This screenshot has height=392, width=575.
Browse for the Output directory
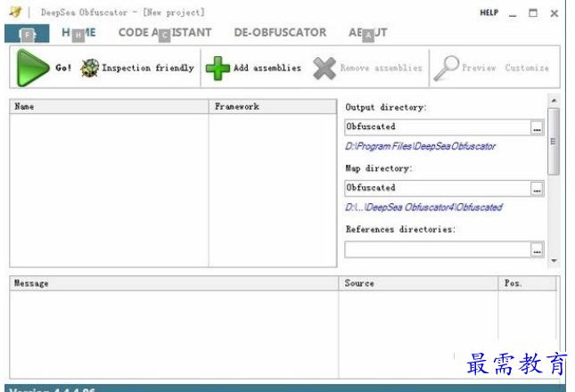(x=537, y=128)
